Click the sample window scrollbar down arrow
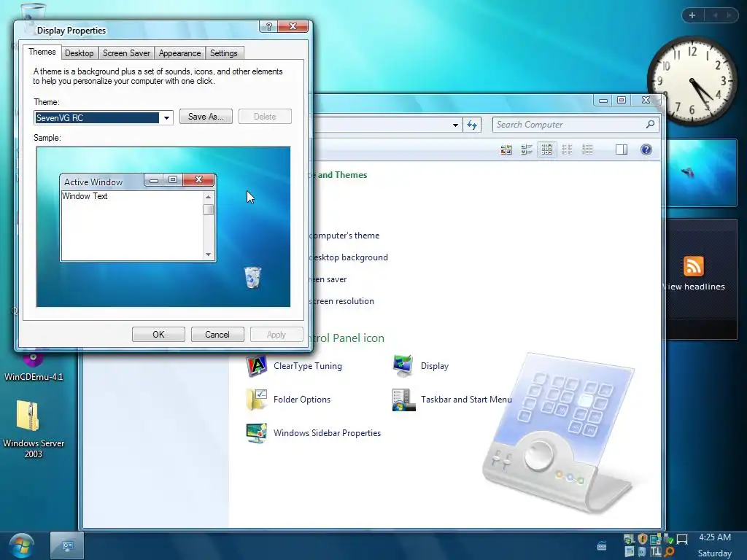Viewport: 747px width, 560px height. point(208,254)
